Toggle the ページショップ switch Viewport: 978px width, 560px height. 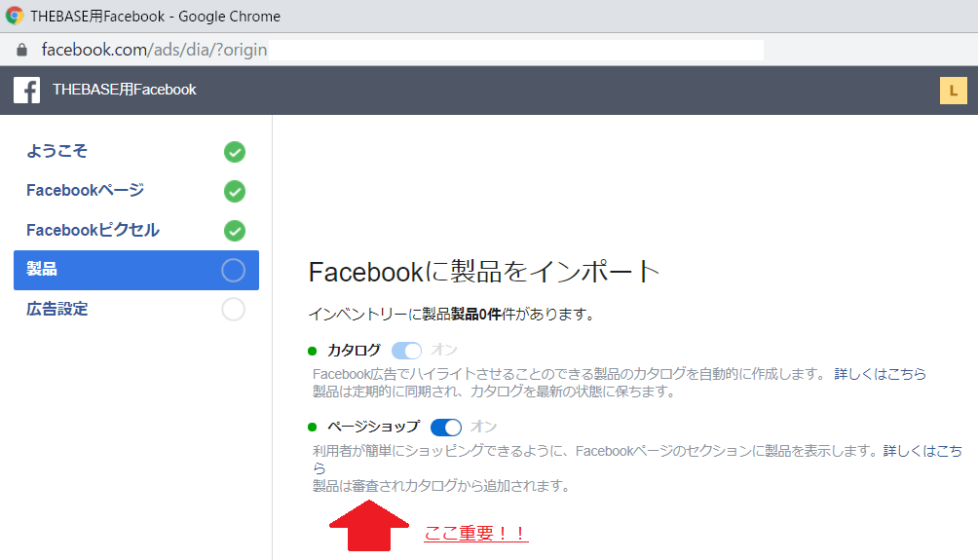446,428
